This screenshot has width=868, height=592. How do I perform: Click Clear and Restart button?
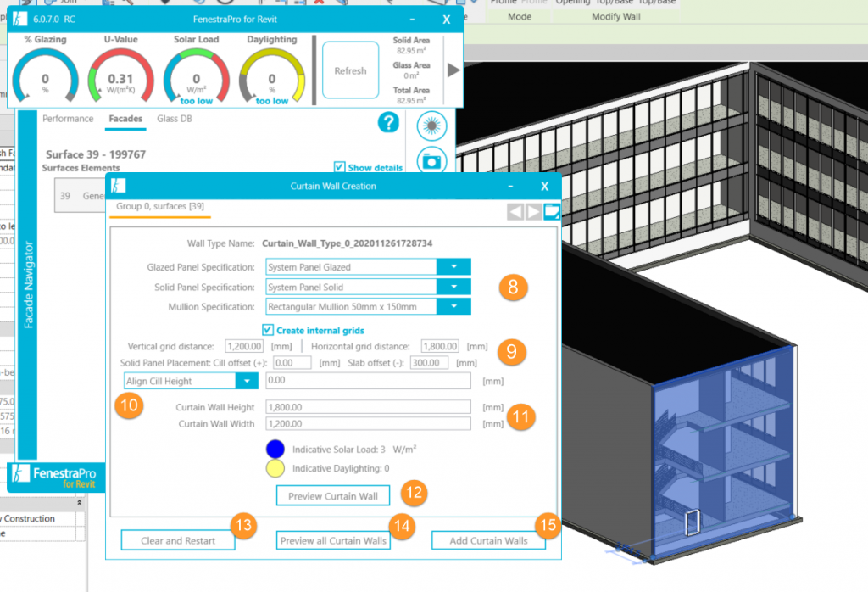click(x=178, y=540)
